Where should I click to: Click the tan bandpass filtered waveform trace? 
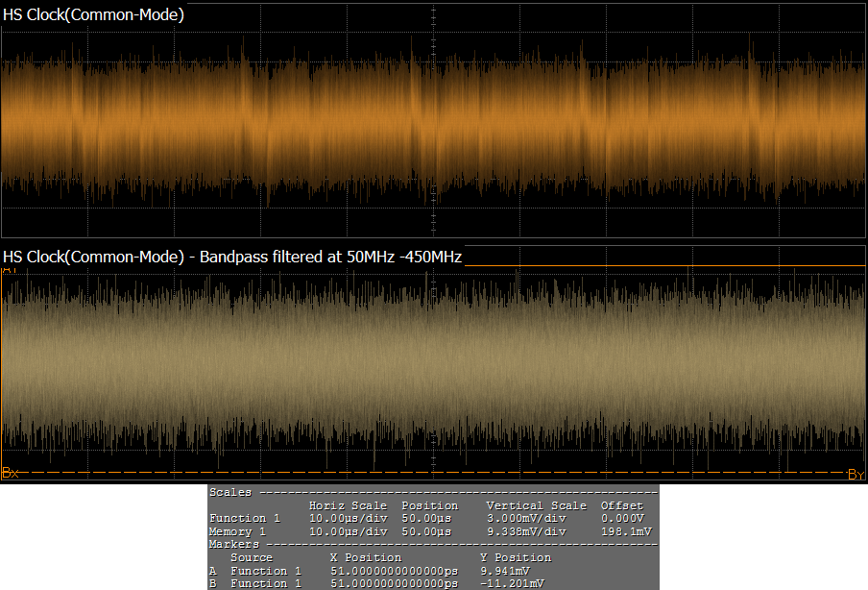[432, 365]
